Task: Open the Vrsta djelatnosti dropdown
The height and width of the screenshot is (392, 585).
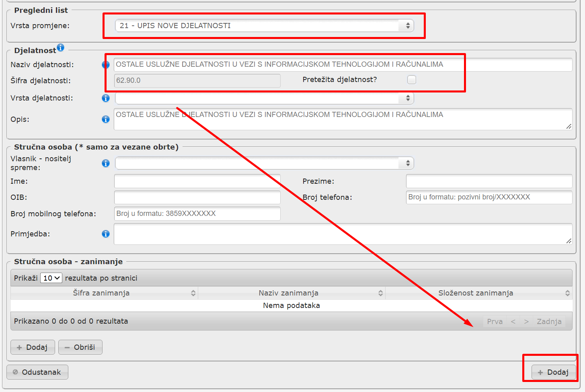Action: (x=264, y=98)
